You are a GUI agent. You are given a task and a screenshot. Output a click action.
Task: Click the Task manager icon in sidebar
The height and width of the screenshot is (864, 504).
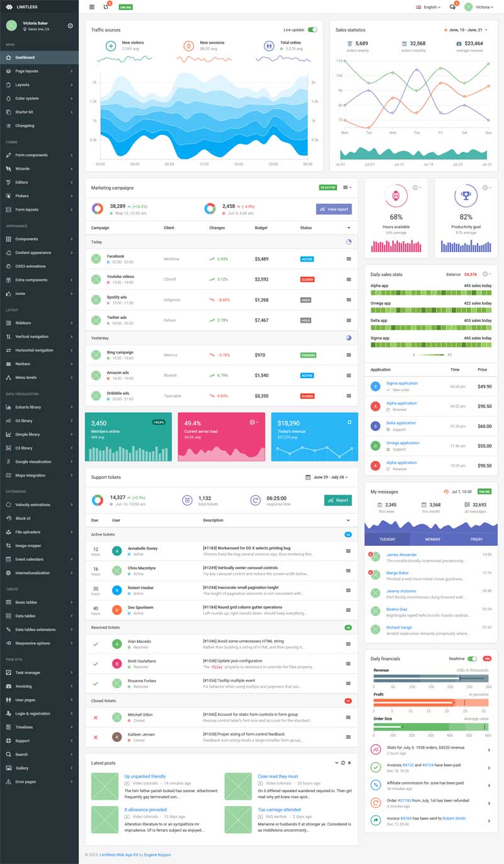point(8,672)
